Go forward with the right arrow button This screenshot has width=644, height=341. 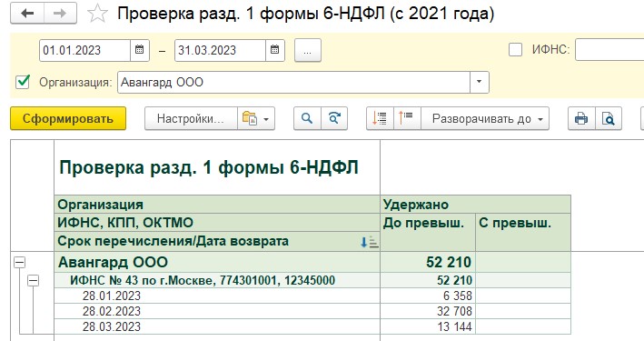coord(60,14)
